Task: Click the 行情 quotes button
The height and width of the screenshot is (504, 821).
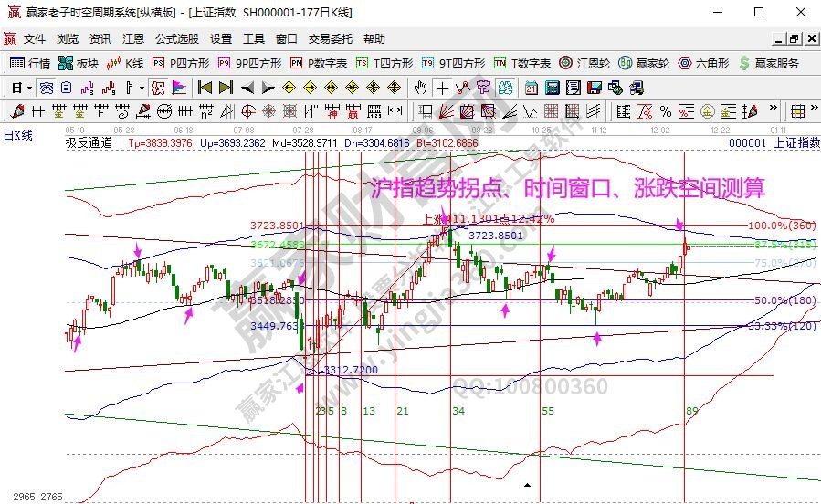Action: [x=30, y=63]
